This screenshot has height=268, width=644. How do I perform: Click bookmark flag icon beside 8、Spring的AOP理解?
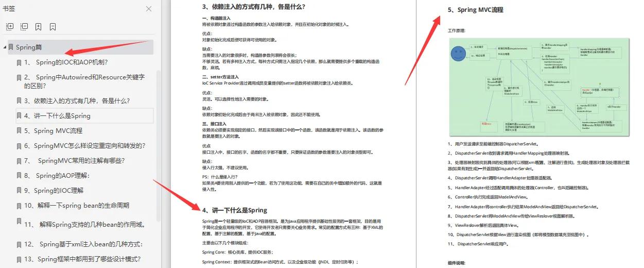click(19, 176)
